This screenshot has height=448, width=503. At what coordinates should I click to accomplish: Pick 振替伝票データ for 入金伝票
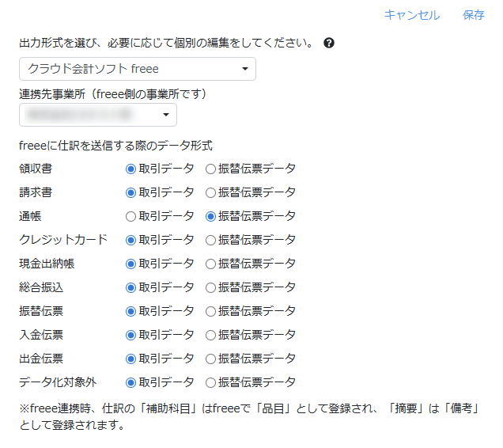pyautogui.click(x=210, y=335)
